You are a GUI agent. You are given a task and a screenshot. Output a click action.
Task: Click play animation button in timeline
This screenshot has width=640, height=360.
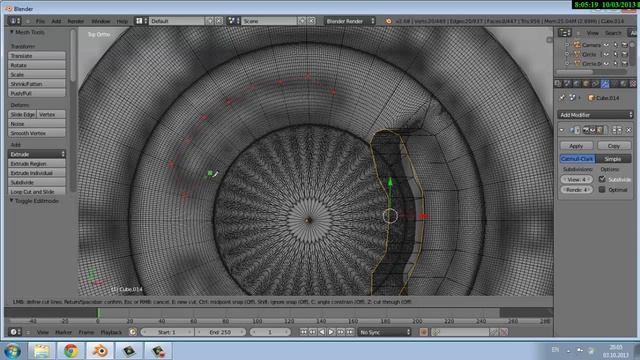coord(331,332)
